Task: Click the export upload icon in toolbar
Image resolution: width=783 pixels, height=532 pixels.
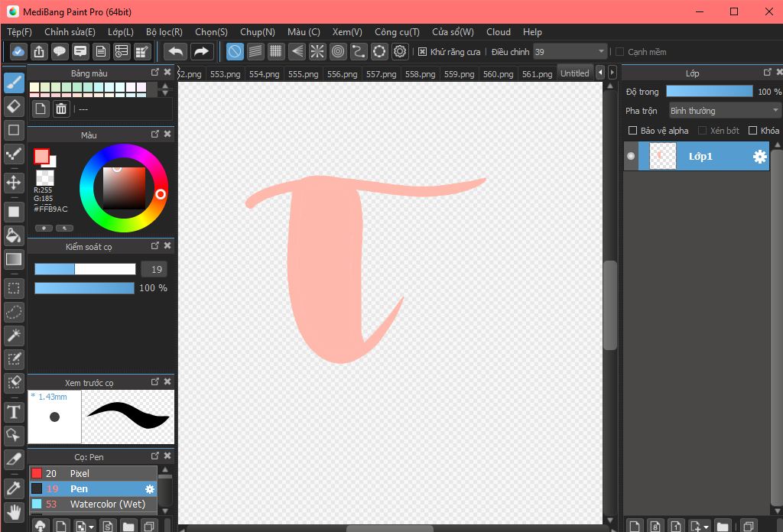Action: [x=39, y=51]
